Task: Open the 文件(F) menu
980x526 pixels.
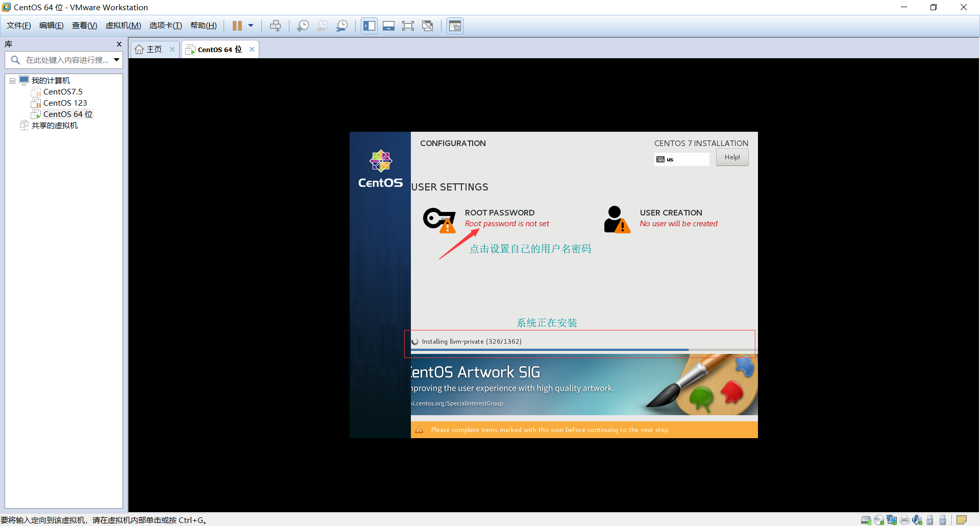Action: 19,26
